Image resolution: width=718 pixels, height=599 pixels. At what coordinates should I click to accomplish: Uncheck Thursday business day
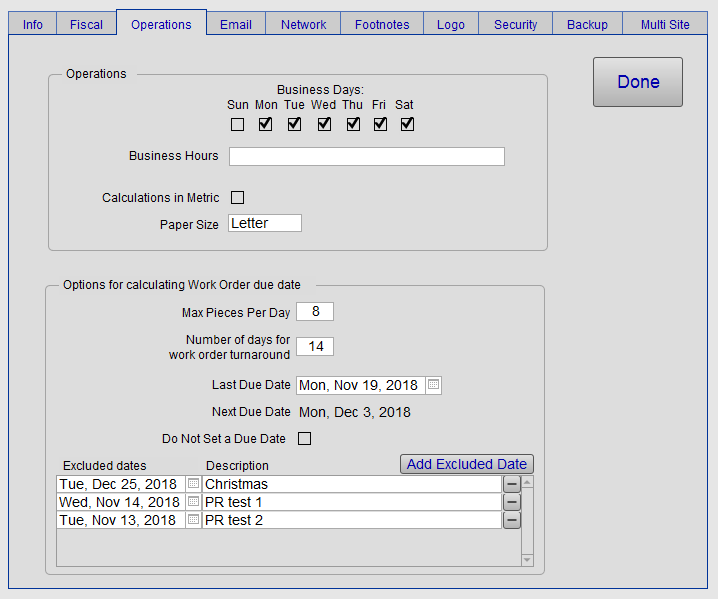click(353, 124)
